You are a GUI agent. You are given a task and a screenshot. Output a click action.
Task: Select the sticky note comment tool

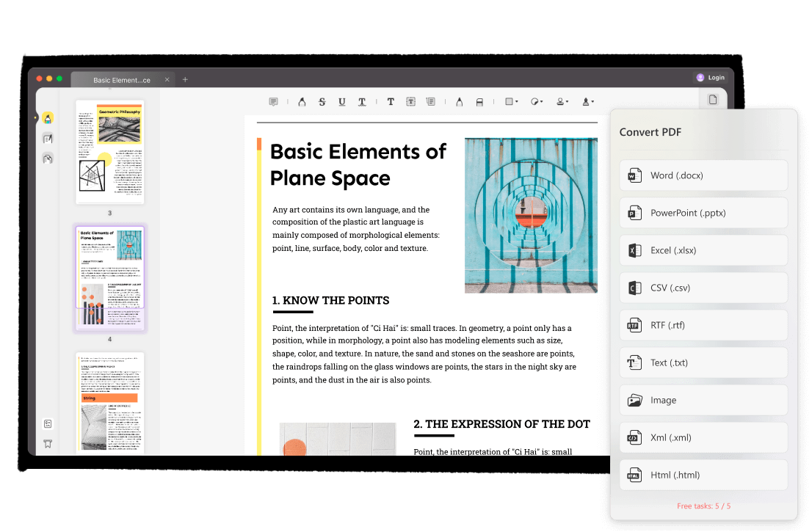click(273, 102)
